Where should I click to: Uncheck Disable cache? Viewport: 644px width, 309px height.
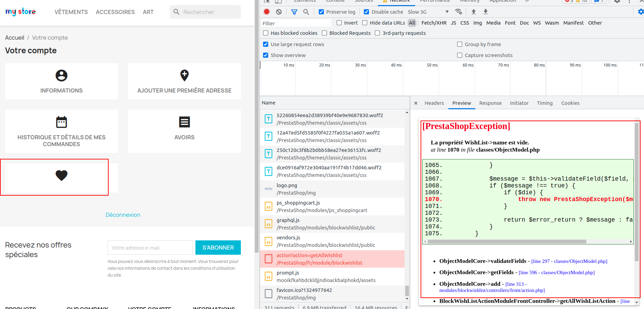[x=366, y=11]
